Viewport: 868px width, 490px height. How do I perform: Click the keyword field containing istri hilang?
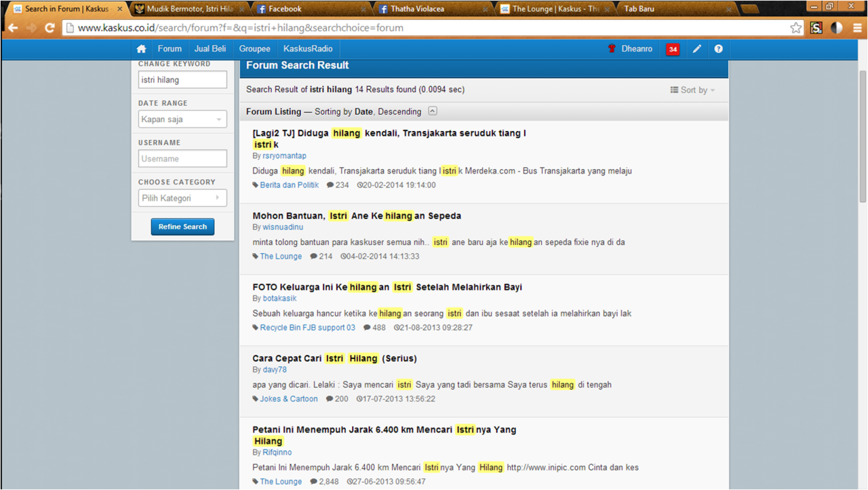[182, 80]
